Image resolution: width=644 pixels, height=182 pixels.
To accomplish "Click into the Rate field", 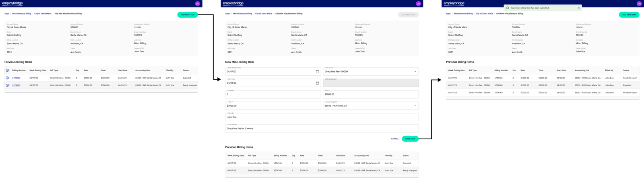I will pyautogui.click(x=370, y=94).
